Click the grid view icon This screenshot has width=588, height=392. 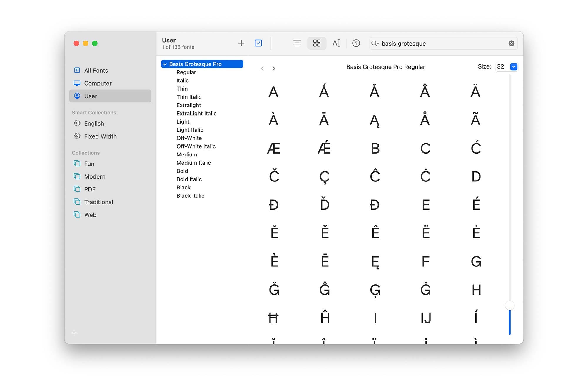317,43
